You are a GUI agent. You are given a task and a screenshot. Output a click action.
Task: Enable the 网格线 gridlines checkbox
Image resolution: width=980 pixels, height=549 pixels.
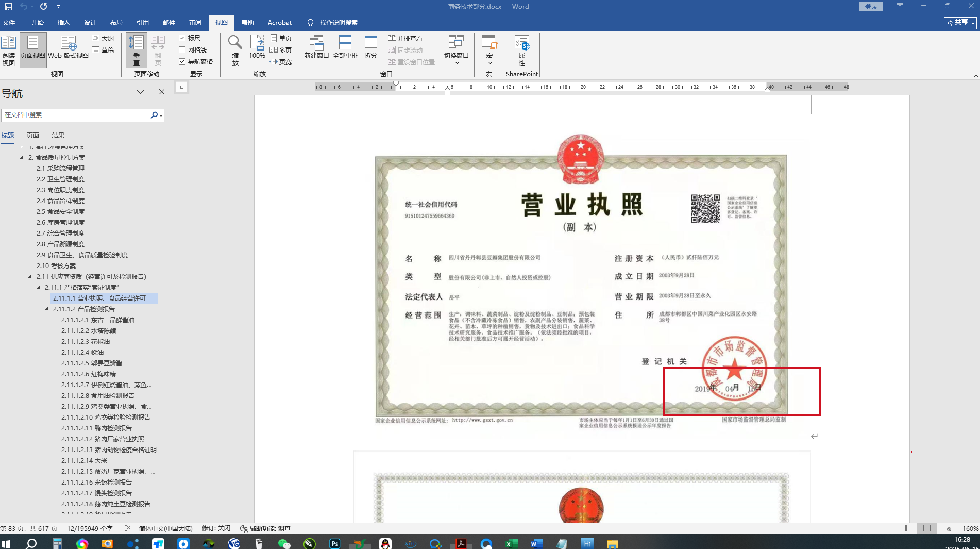182,50
